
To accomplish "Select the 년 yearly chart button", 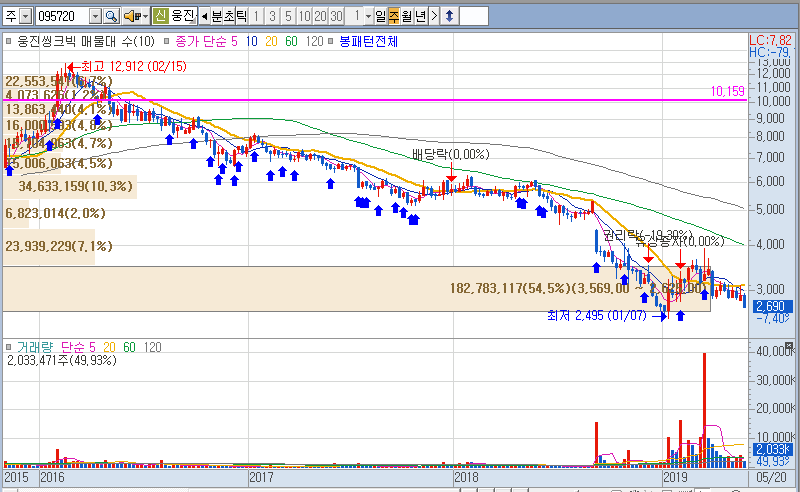I will (420, 16).
